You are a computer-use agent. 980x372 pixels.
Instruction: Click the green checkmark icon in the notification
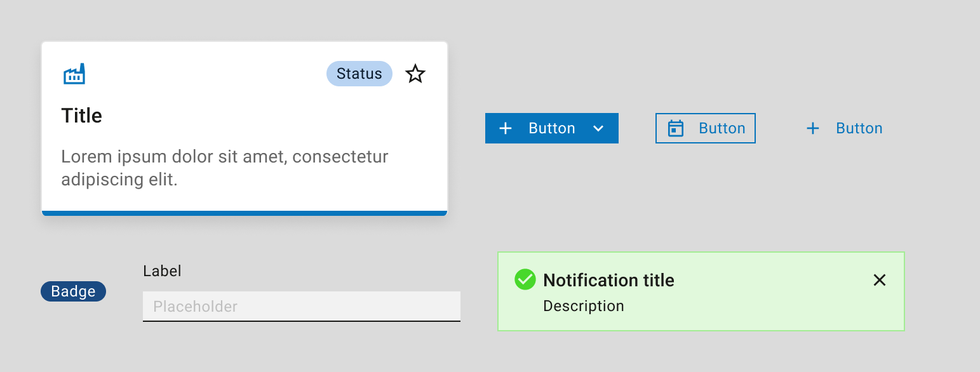coord(525,279)
